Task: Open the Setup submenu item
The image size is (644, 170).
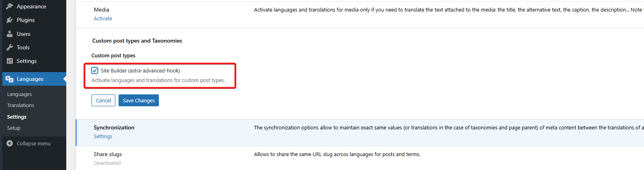Action: click(14, 128)
